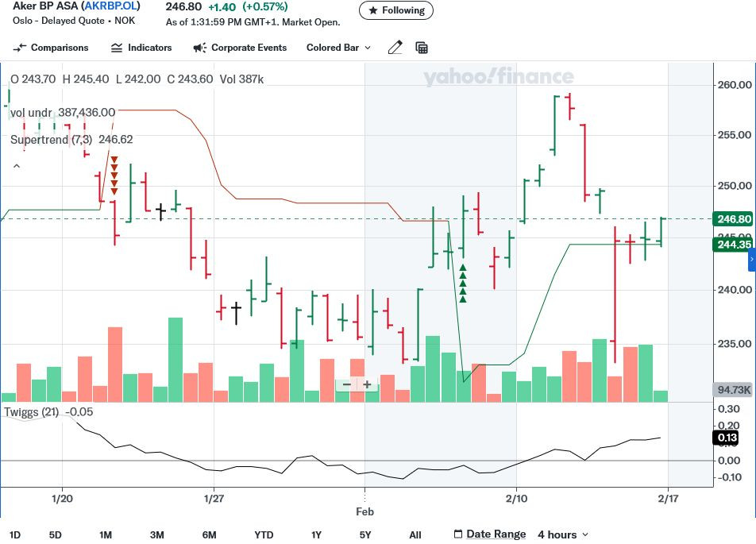Screen dimensions: 756x544
Task: Click the 1/20 date axis label
Action: pyautogui.click(x=62, y=499)
